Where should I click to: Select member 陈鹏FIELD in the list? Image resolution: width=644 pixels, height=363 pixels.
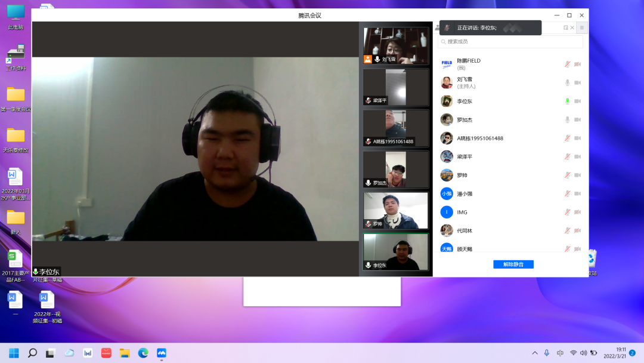pyautogui.click(x=510, y=64)
